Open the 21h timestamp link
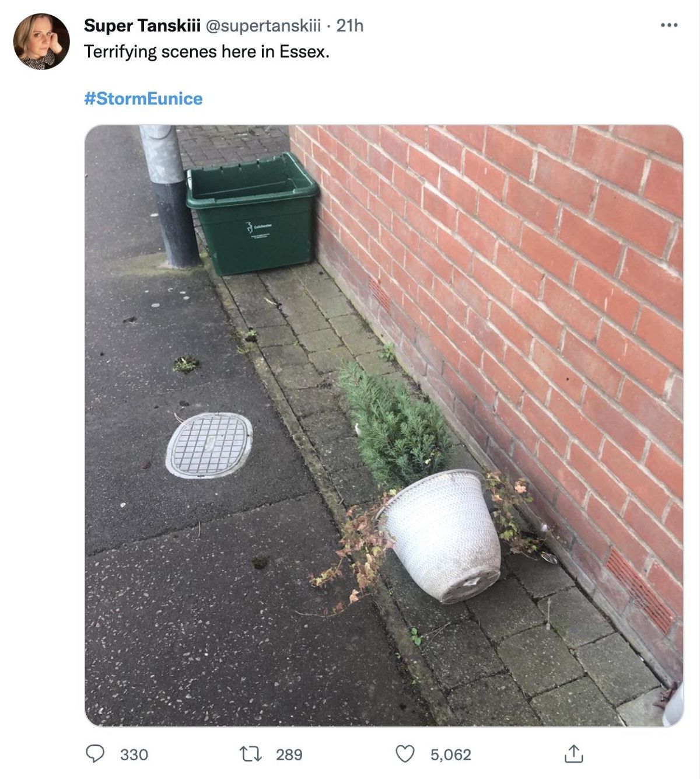This screenshot has height=779, width=700. [350, 26]
